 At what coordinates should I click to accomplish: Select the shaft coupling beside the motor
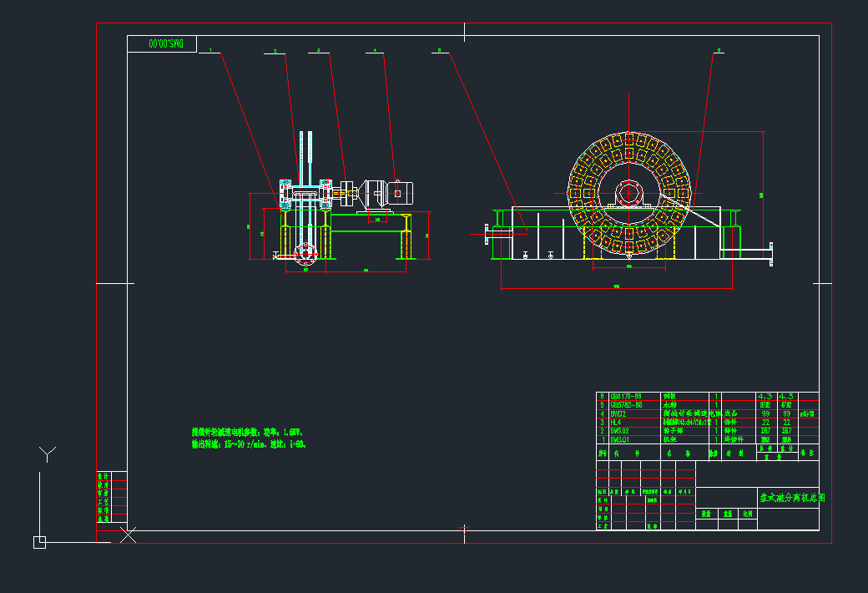[x=347, y=194]
